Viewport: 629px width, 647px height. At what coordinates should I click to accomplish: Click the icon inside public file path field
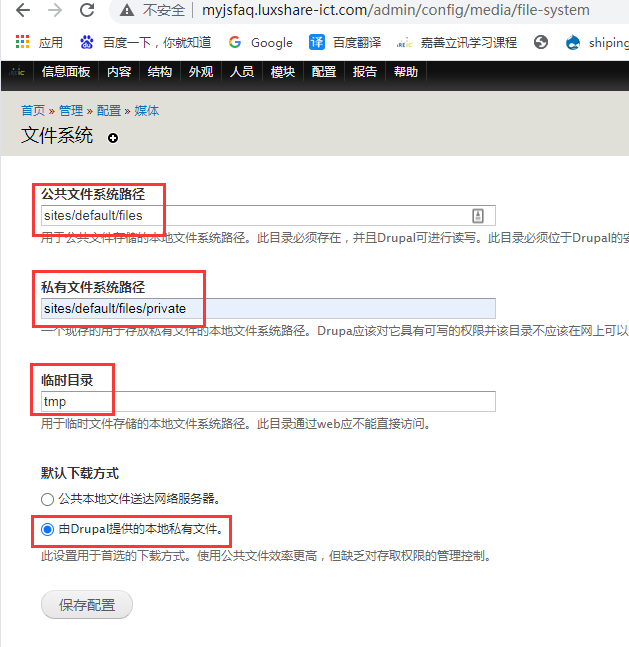point(478,216)
